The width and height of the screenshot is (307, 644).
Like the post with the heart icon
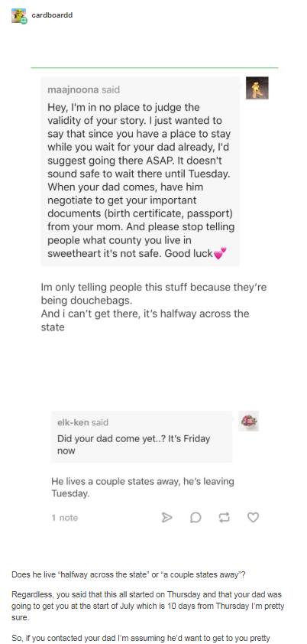pyautogui.click(x=254, y=518)
